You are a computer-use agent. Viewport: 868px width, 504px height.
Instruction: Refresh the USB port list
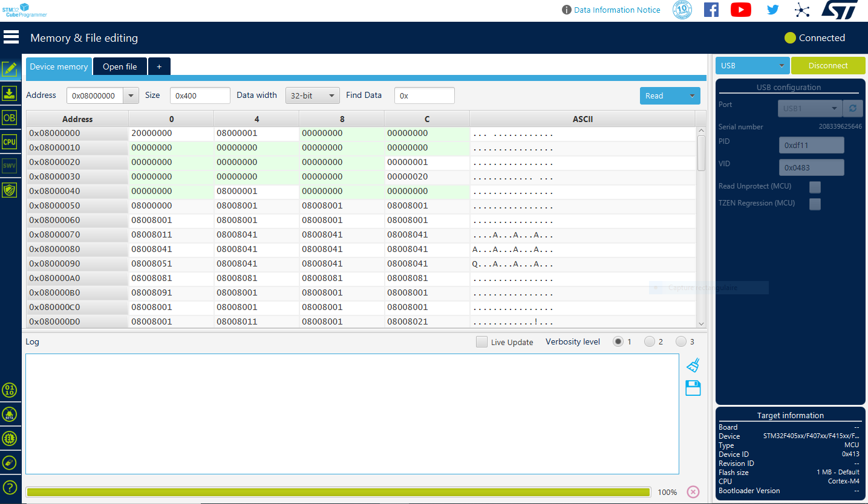point(853,108)
